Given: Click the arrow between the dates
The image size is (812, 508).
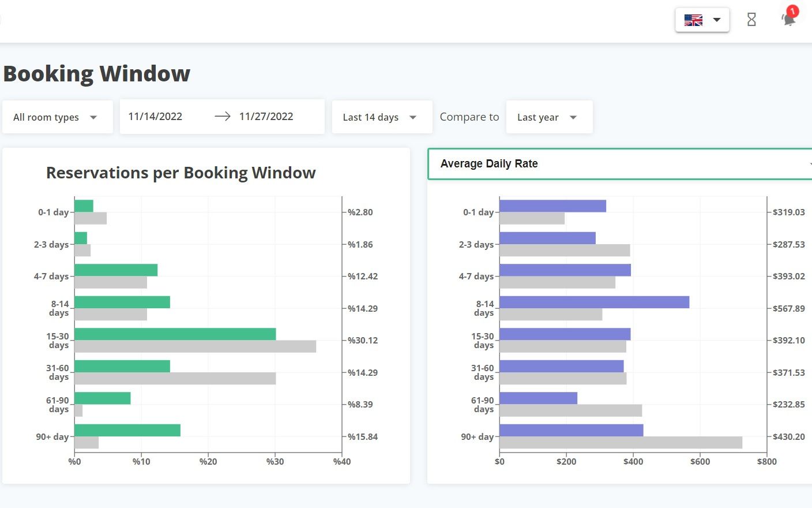Looking at the screenshot, I should pos(222,117).
